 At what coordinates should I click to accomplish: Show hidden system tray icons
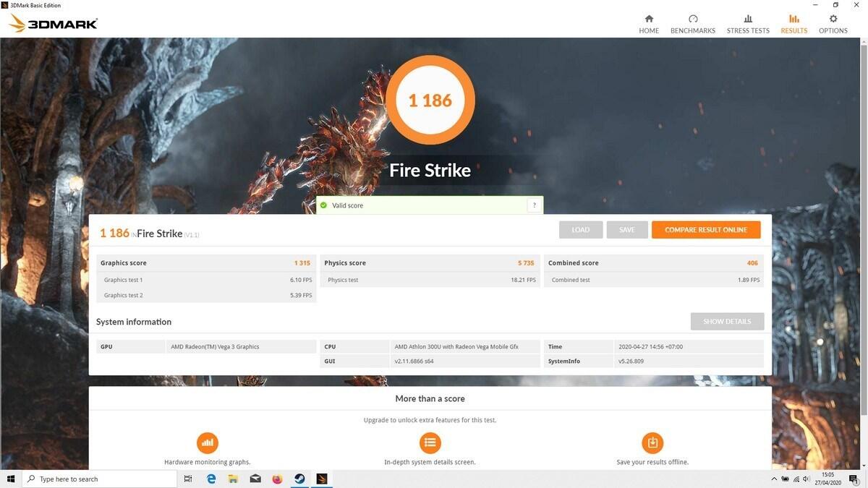[775, 479]
